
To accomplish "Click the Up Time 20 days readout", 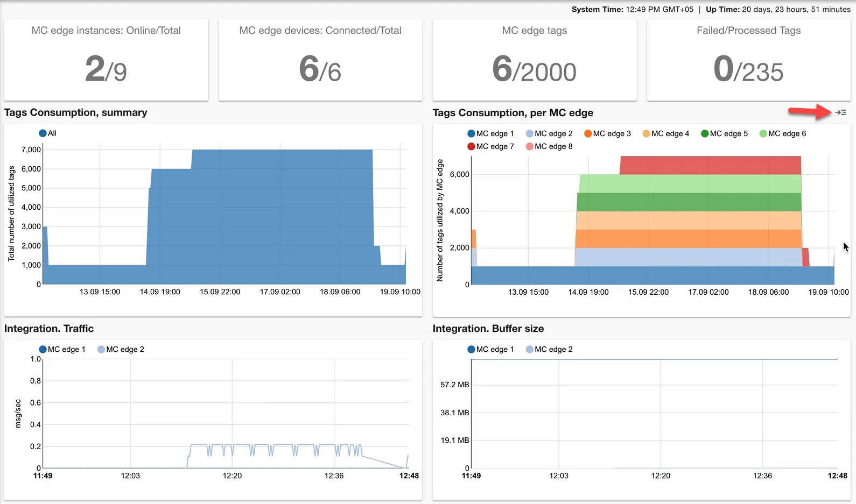I will 778,9.
